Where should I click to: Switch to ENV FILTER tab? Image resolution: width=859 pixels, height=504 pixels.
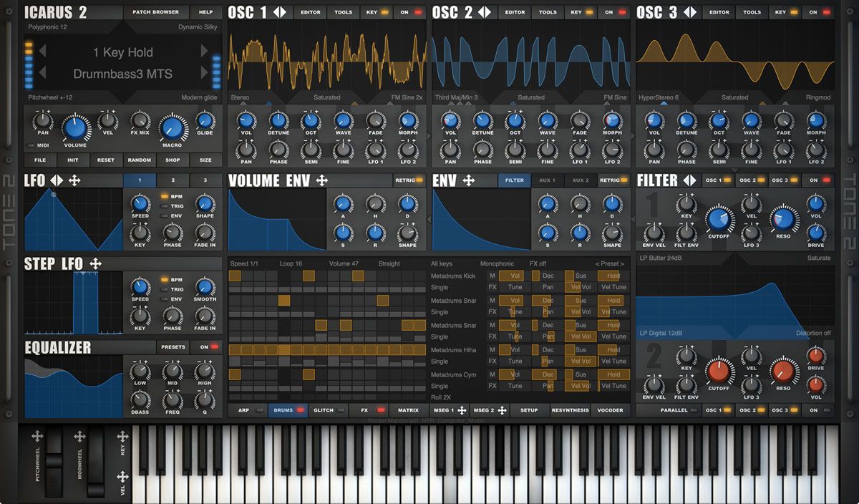click(x=515, y=180)
